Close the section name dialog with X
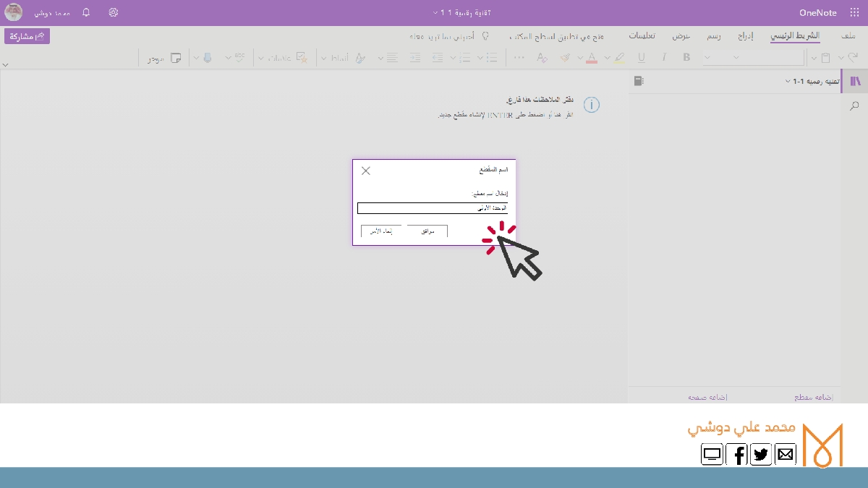 pyautogui.click(x=366, y=171)
